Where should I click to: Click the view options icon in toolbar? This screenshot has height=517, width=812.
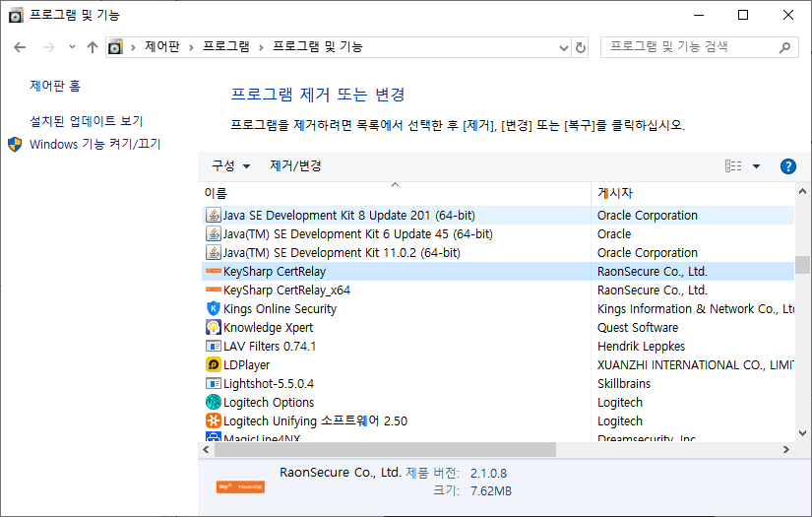click(732, 165)
